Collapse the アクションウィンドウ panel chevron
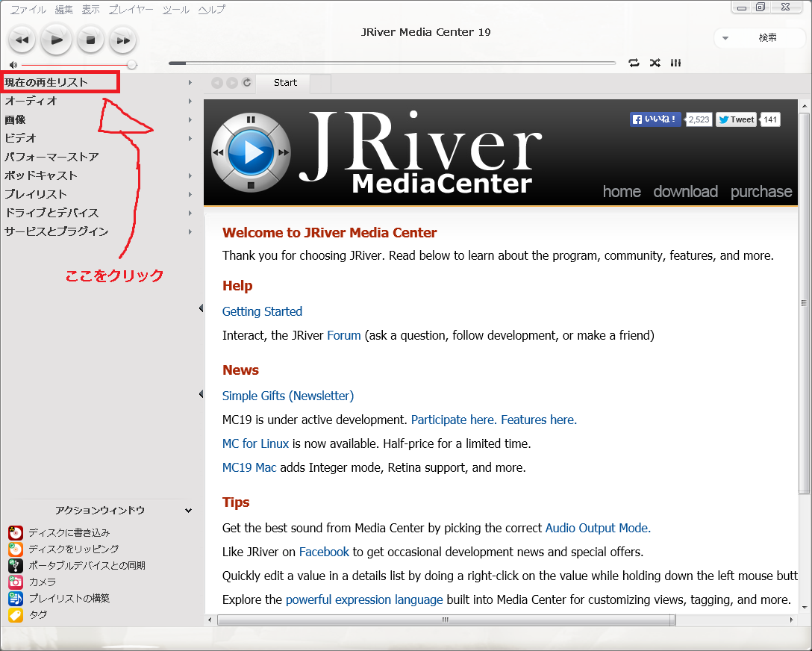 pyautogui.click(x=188, y=511)
